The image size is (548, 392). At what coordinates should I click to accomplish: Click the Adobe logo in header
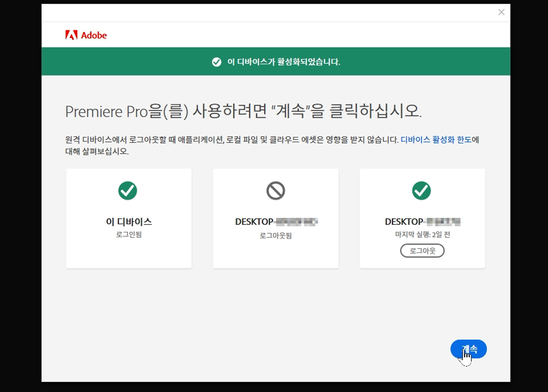(x=86, y=35)
